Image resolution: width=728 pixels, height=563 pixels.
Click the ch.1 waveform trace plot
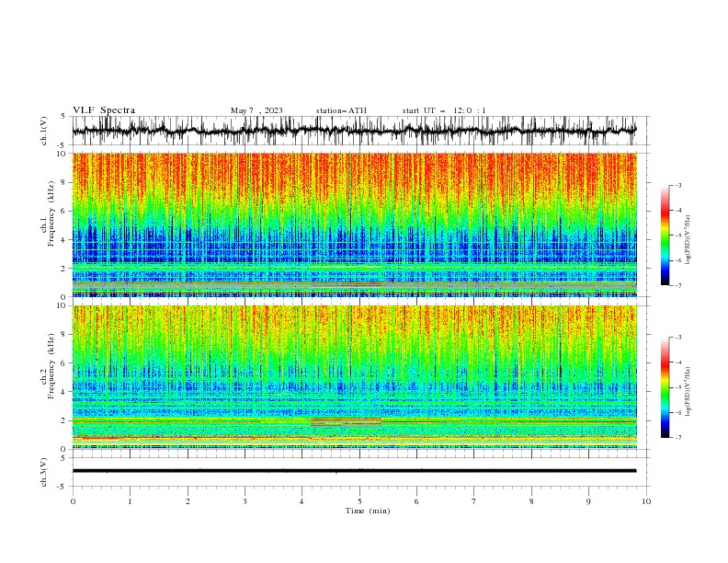click(354, 131)
